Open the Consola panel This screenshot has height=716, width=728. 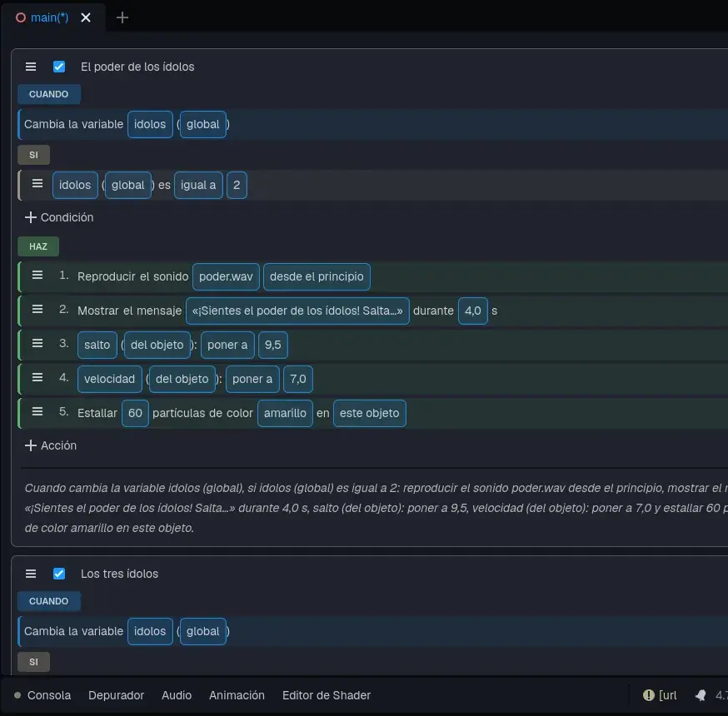[49, 695]
